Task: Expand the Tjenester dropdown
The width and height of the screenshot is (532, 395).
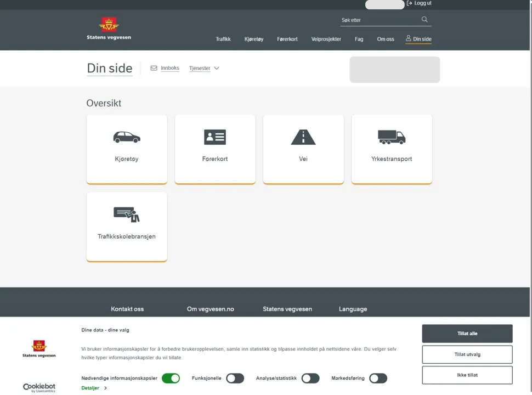Action: [x=204, y=69]
